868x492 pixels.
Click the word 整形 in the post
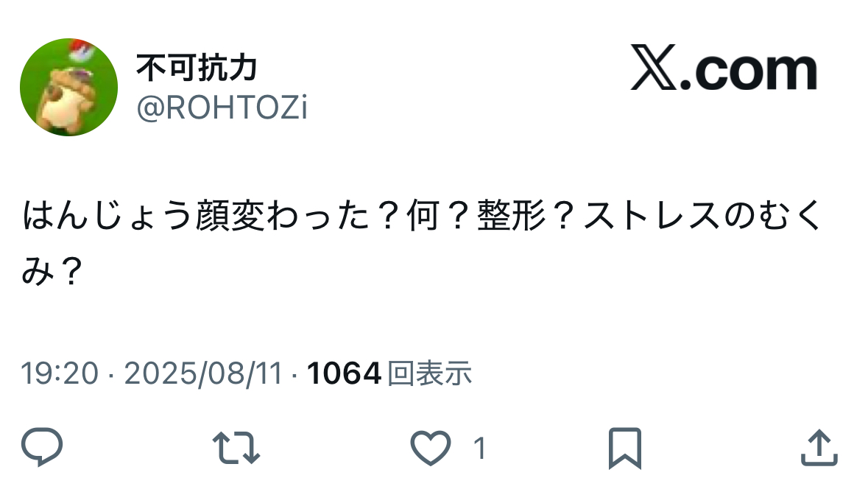[512, 216]
